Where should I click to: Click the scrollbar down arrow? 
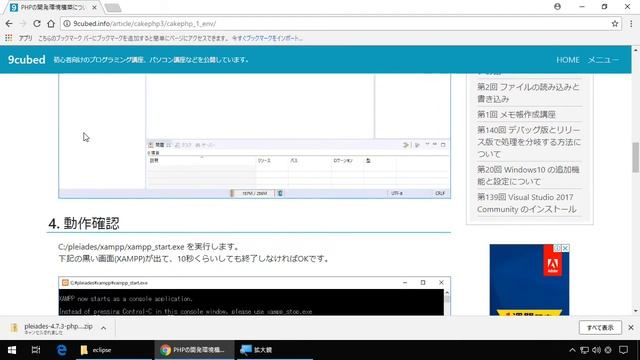(636, 311)
